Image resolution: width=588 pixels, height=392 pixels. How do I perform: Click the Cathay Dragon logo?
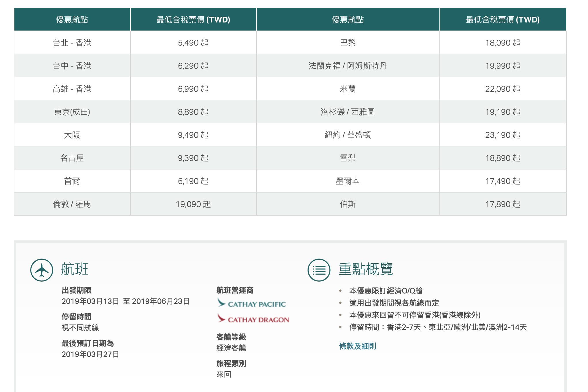point(253,319)
